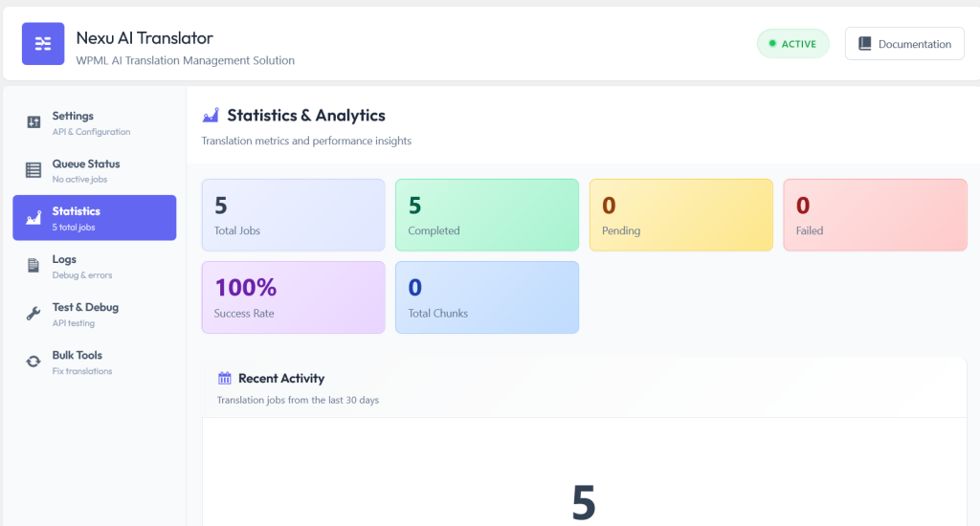Click the ACTIVE status badge

pyautogui.click(x=793, y=44)
